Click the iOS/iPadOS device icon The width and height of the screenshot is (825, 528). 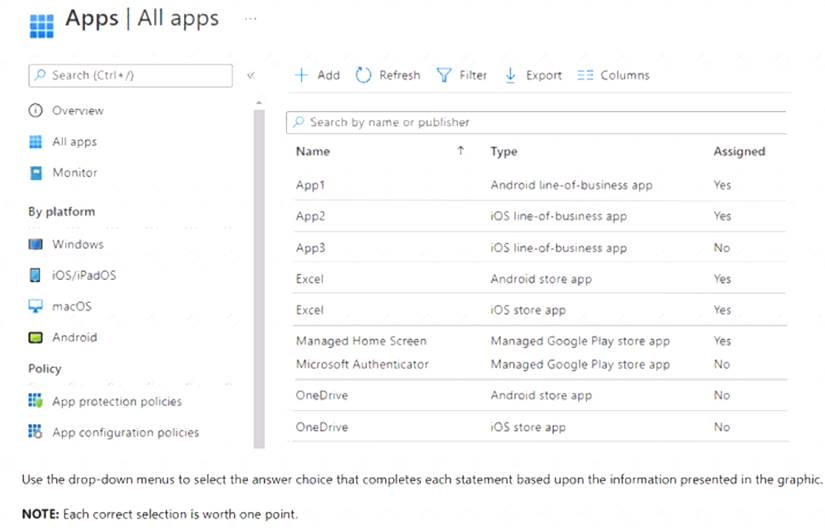[35, 275]
